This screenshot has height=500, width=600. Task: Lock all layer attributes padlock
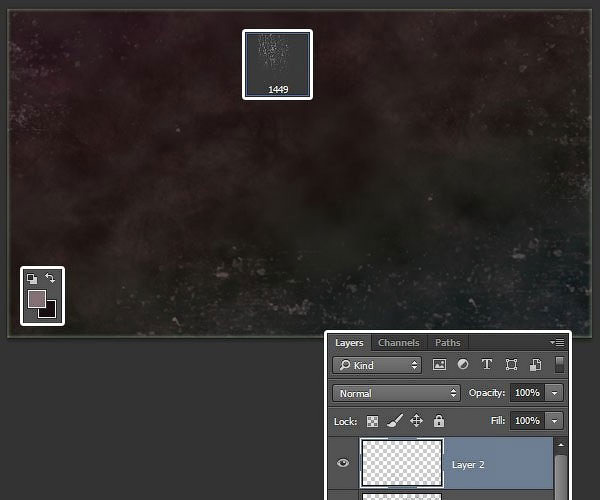439,420
